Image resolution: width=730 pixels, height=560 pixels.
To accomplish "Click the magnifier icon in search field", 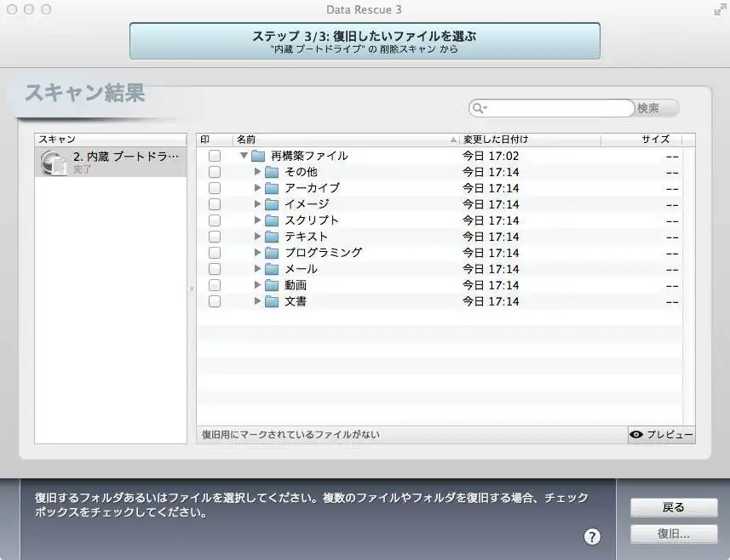I will point(479,108).
